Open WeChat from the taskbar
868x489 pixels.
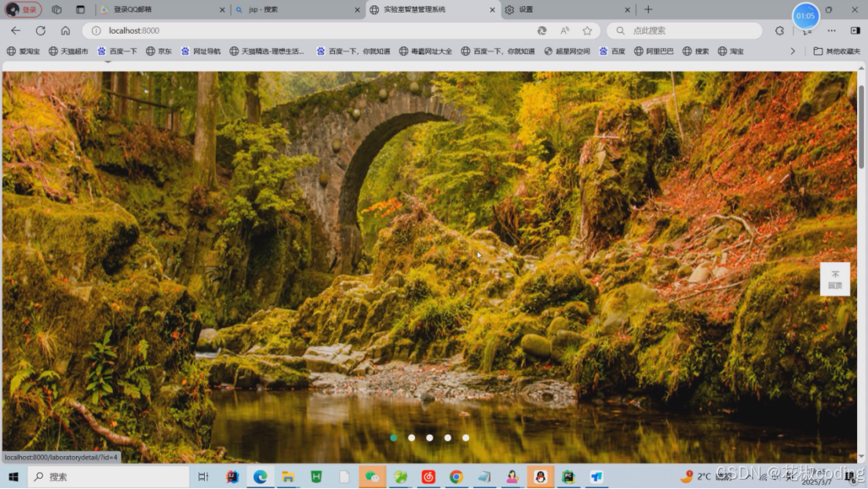pos(372,476)
